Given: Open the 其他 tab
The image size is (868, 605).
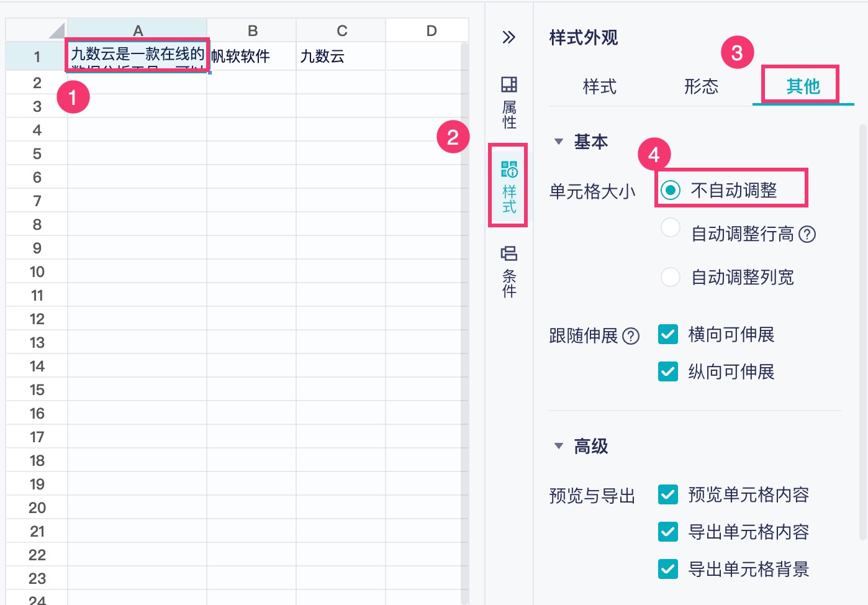Looking at the screenshot, I should 803,86.
